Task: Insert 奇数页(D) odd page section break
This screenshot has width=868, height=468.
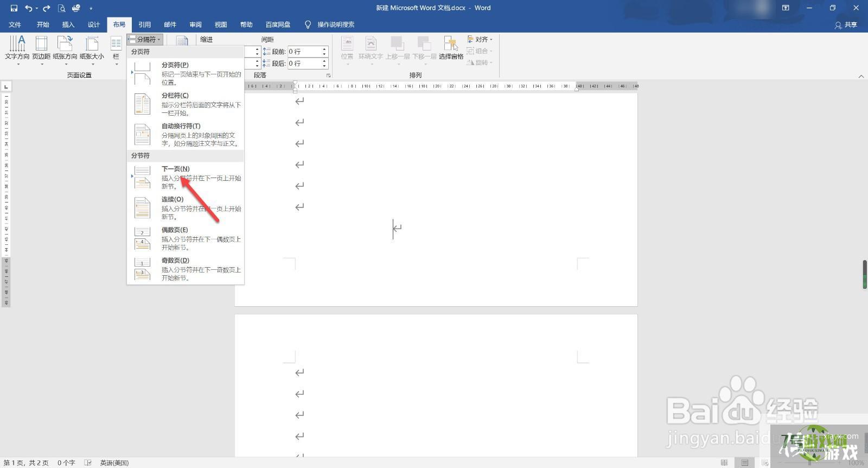Action: [186, 269]
